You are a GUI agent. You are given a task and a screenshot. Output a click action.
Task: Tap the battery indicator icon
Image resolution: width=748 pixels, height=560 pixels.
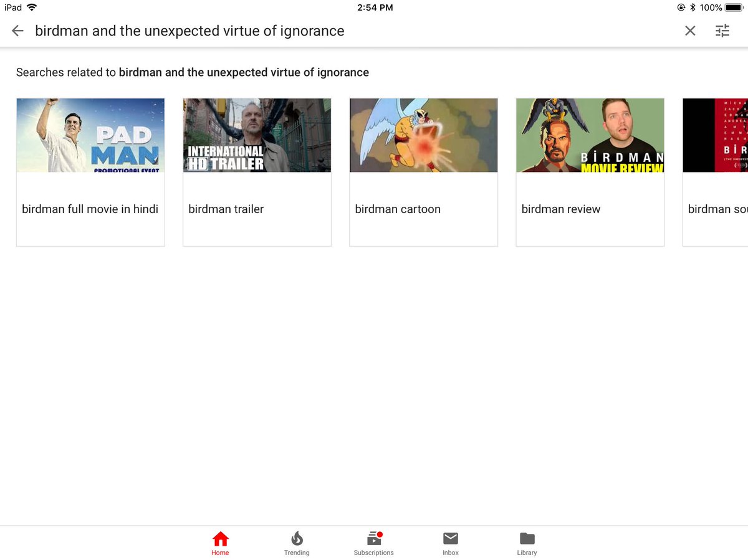coord(733,7)
